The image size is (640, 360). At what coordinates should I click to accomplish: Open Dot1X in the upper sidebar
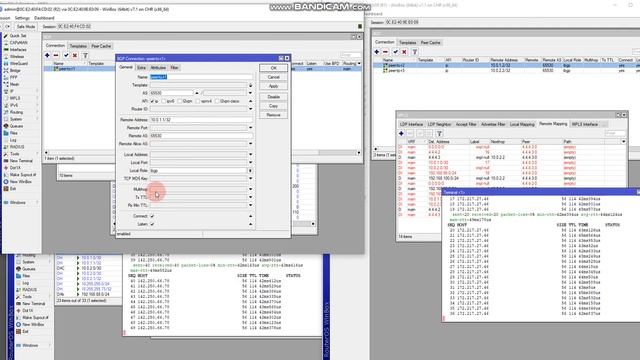point(15,168)
